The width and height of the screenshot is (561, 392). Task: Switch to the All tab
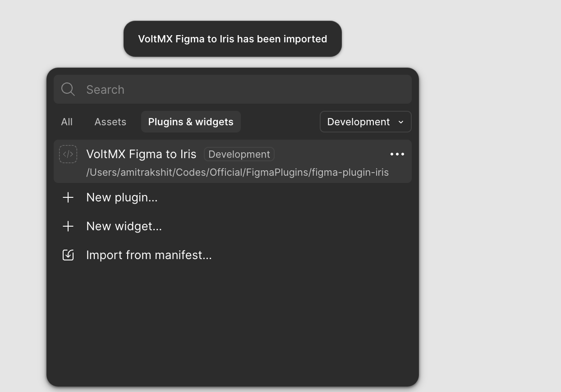pyautogui.click(x=67, y=122)
